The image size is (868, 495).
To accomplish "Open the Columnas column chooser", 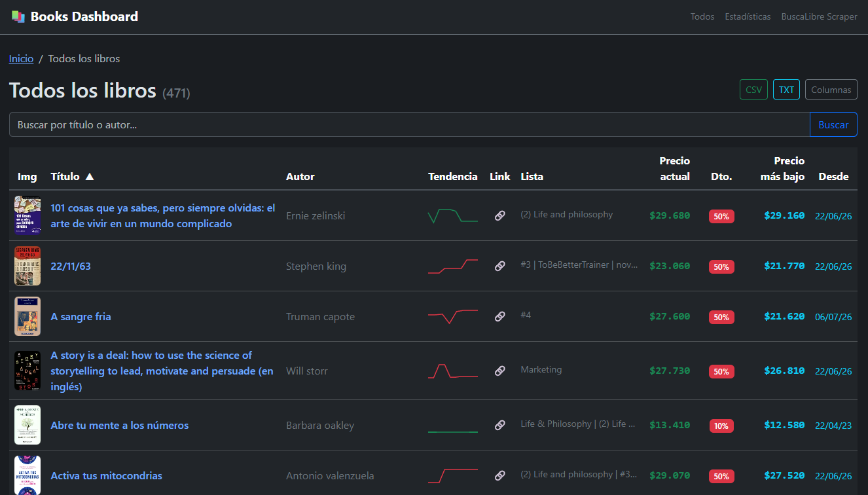I will pyautogui.click(x=831, y=90).
